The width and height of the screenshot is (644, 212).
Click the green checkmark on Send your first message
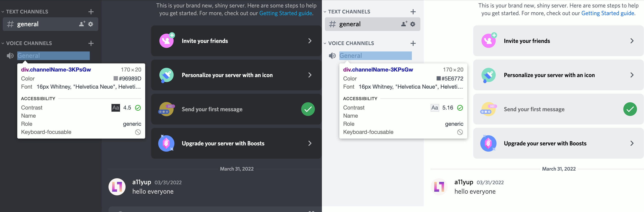tap(308, 109)
